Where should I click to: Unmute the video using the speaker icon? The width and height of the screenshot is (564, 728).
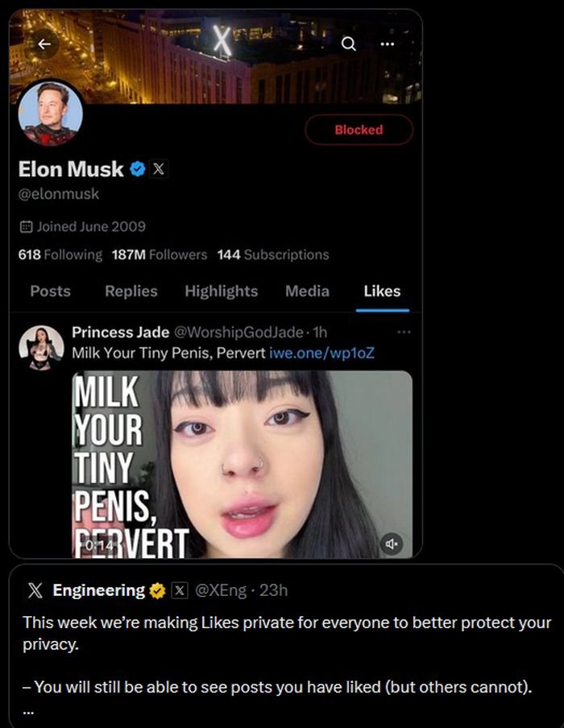pyautogui.click(x=392, y=544)
